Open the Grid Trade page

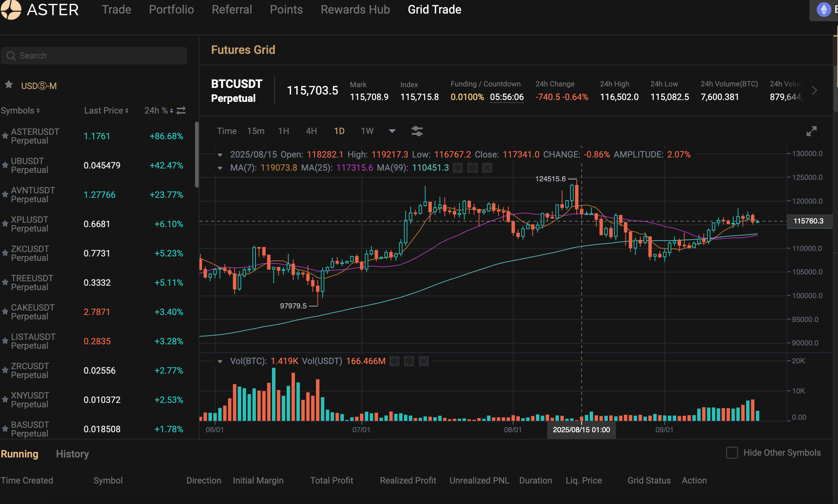tap(434, 10)
